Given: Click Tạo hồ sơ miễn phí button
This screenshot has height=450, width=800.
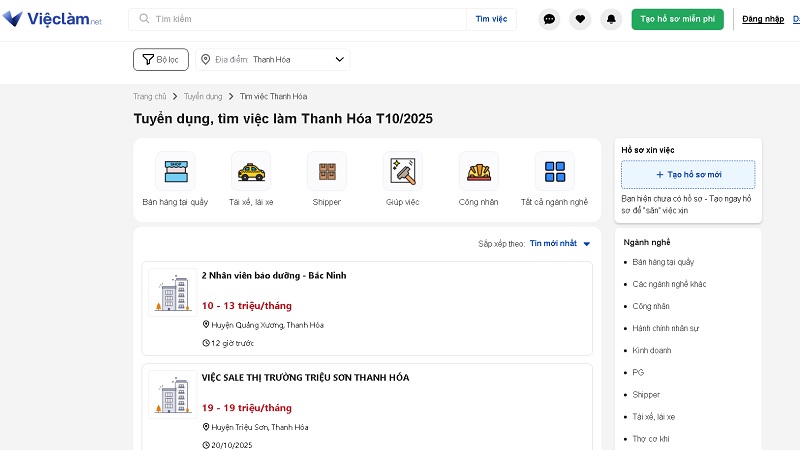Looking at the screenshot, I should point(678,19).
